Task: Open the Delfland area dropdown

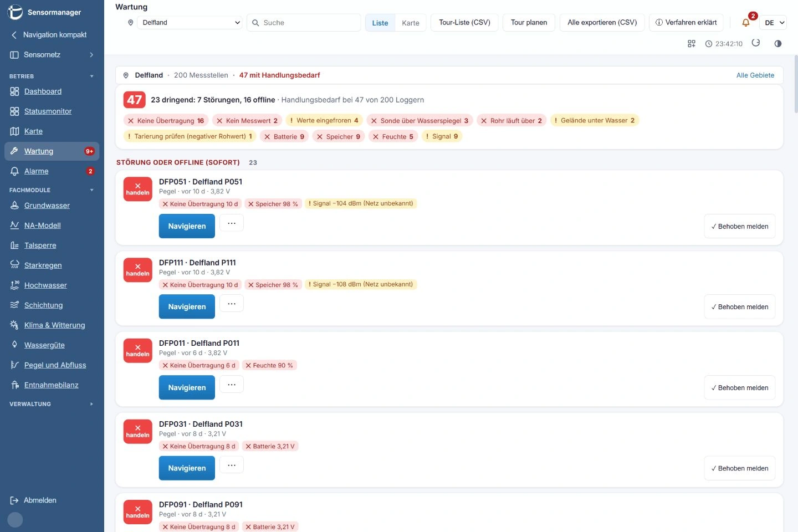Action: 191,23
